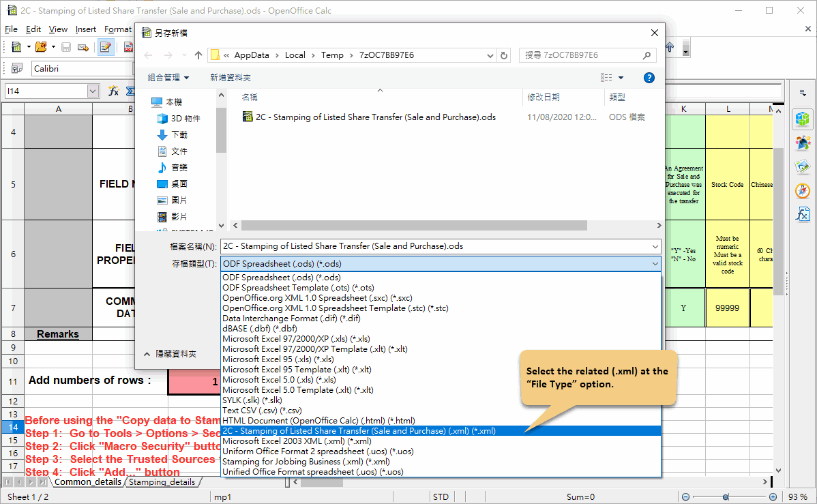The width and height of the screenshot is (817, 504).
Task: Click the New document toolbar icon
Action: pyautogui.click(x=16, y=47)
